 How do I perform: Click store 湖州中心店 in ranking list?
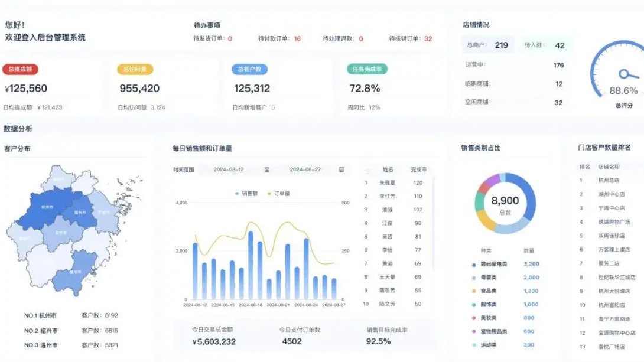(611, 194)
